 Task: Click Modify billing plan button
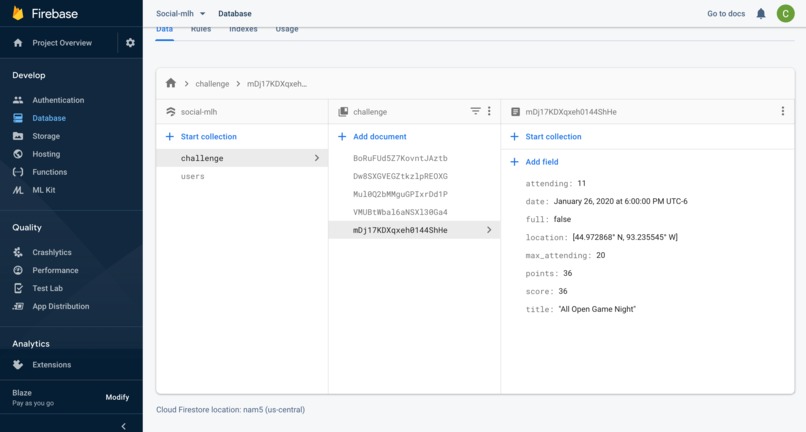click(117, 397)
